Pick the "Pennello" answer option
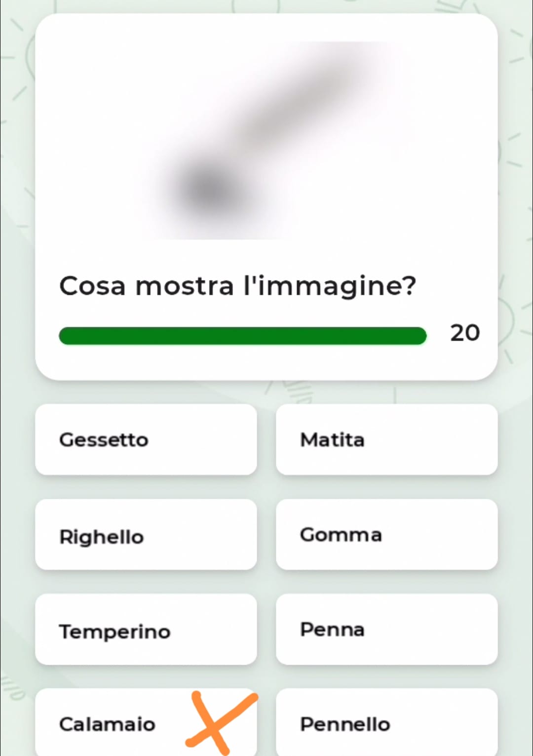This screenshot has width=533, height=756. pyautogui.click(x=386, y=722)
